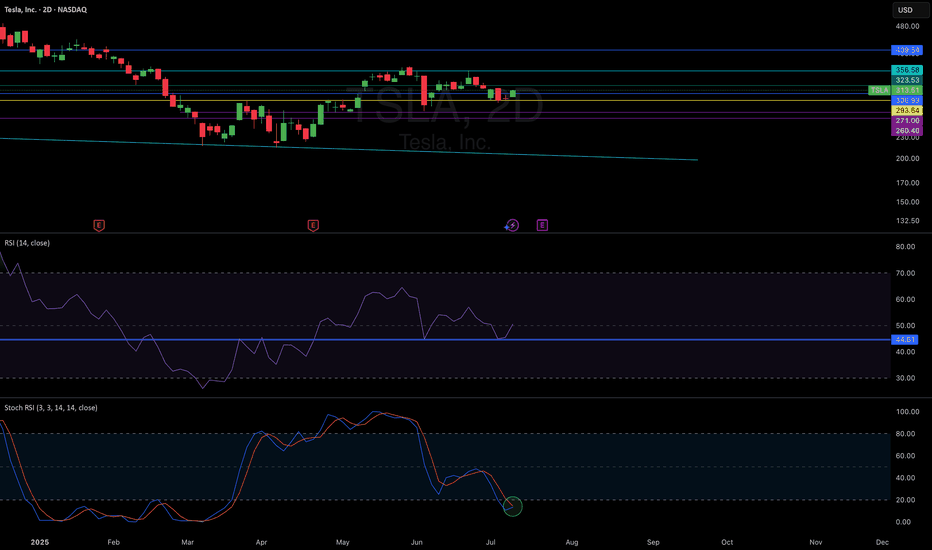Click the 323.53 price label
This screenshot has width=932, height=550.
click(x=907, y=80)
